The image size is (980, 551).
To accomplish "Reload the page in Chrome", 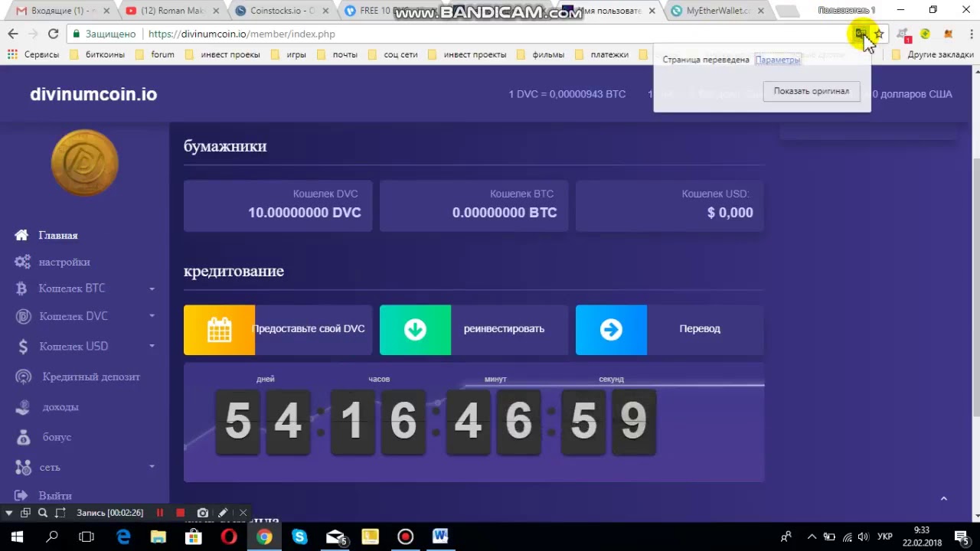I will [53, 34].
